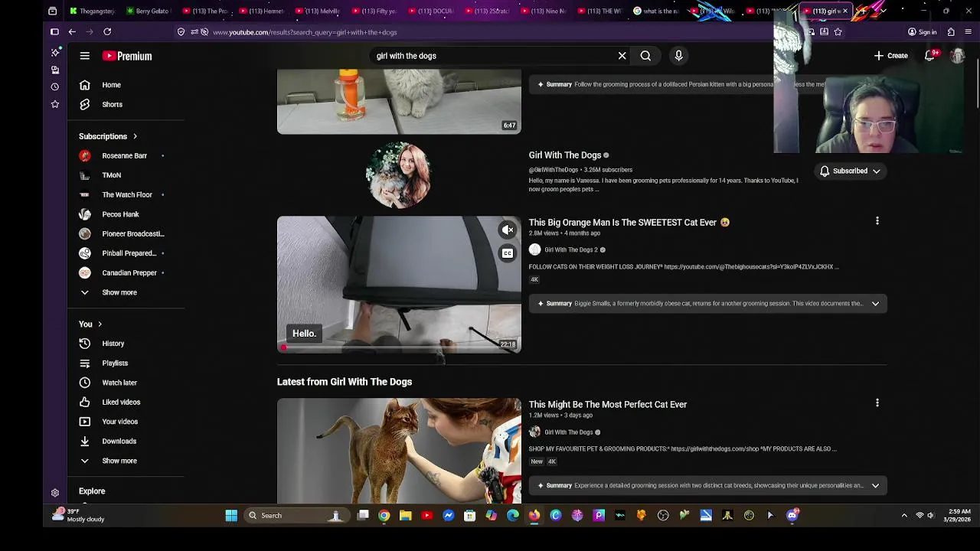Click the Create button

pos(891,56)
